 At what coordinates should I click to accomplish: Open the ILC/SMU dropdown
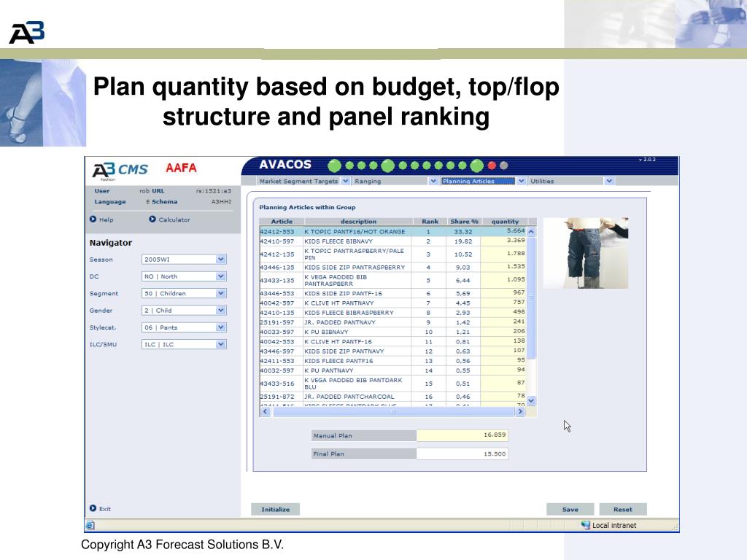coord(220,344)
